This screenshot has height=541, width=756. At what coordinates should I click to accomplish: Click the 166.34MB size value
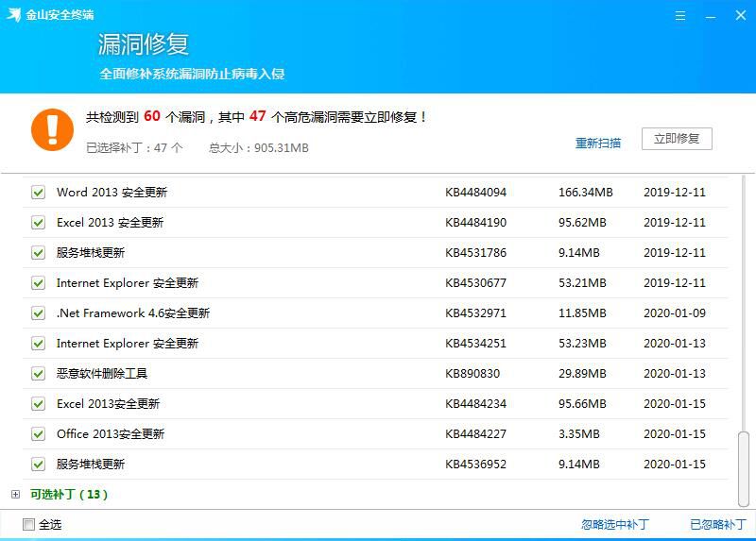pyautogui.click(x=585, y=193)
